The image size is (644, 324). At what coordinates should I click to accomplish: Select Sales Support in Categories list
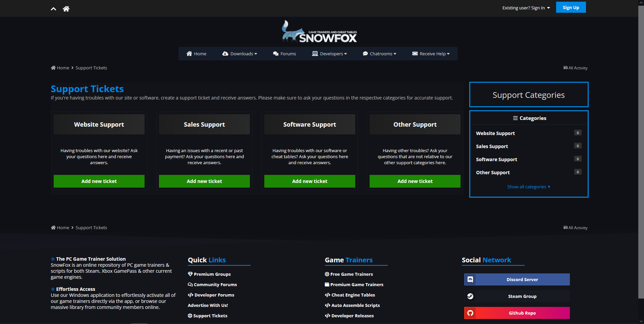click(492, 146)
